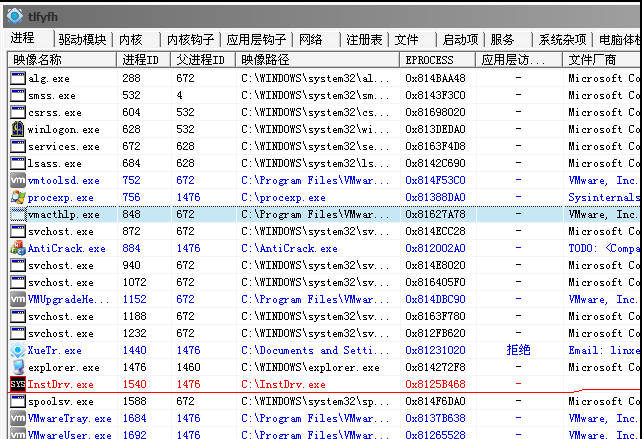This screenshot has width=643, height=439.
Task: Click the winlogon.exe process icon
Action: coord(18,129)
